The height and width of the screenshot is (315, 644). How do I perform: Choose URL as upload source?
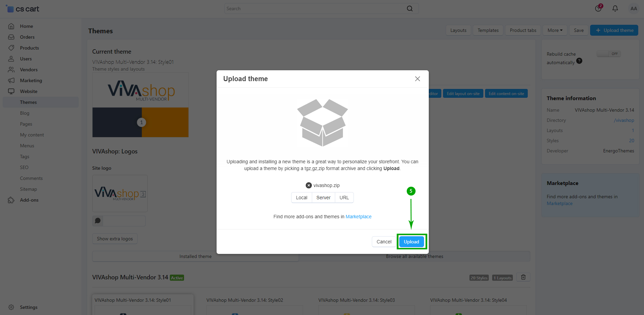(x=344, y=198)
